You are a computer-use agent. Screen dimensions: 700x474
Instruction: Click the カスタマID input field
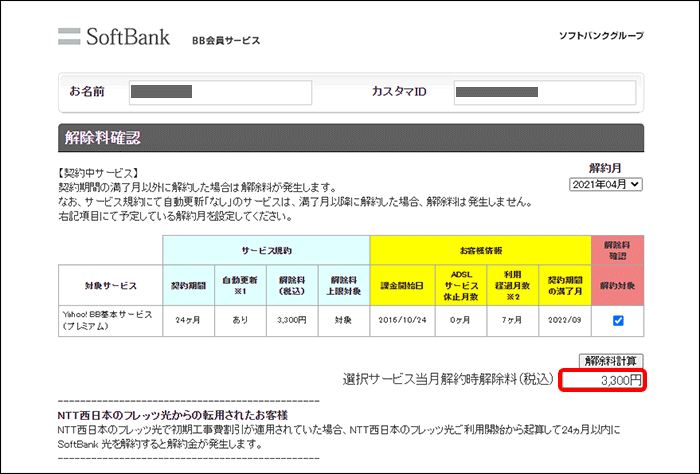pos(545,92)
